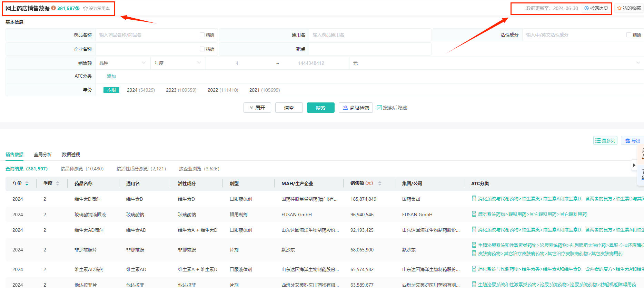
Task: Tick the exact match box for company name
Action: [x=202, y=49]
